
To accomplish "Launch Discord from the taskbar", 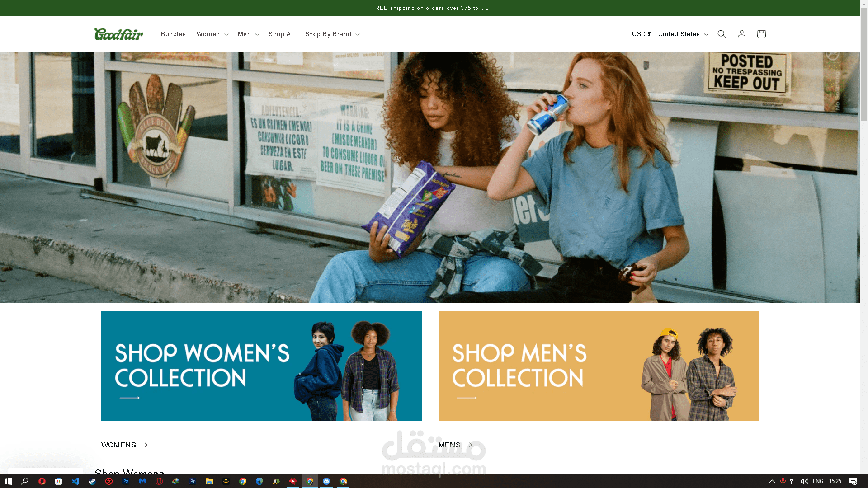I will 326,481.
